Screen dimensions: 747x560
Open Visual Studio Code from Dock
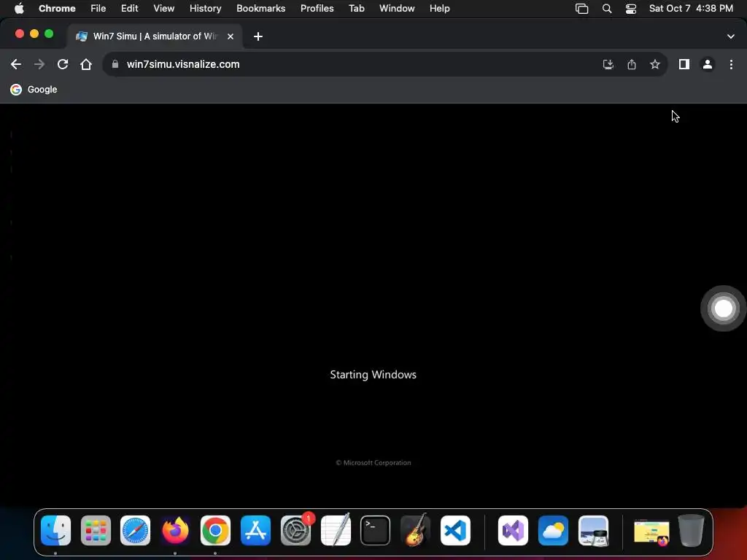[455, 531]
